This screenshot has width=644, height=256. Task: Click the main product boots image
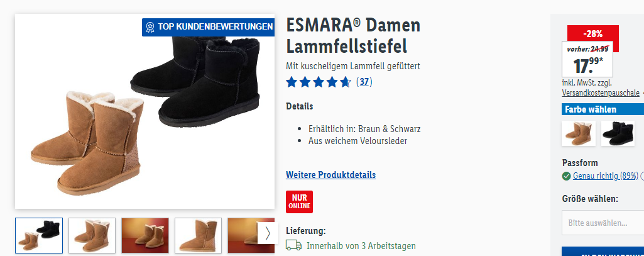[145, 111]
